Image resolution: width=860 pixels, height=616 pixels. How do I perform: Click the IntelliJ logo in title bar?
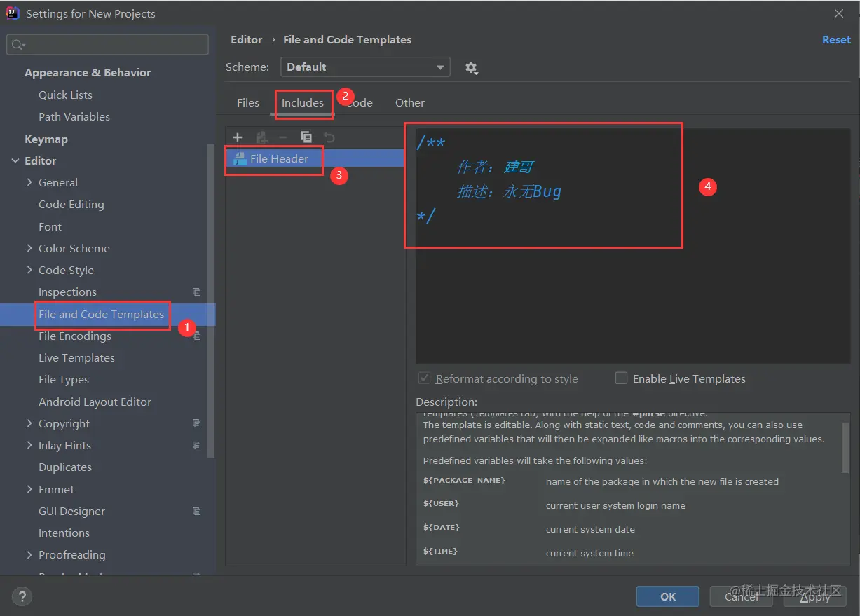click(x=13, y=13)
